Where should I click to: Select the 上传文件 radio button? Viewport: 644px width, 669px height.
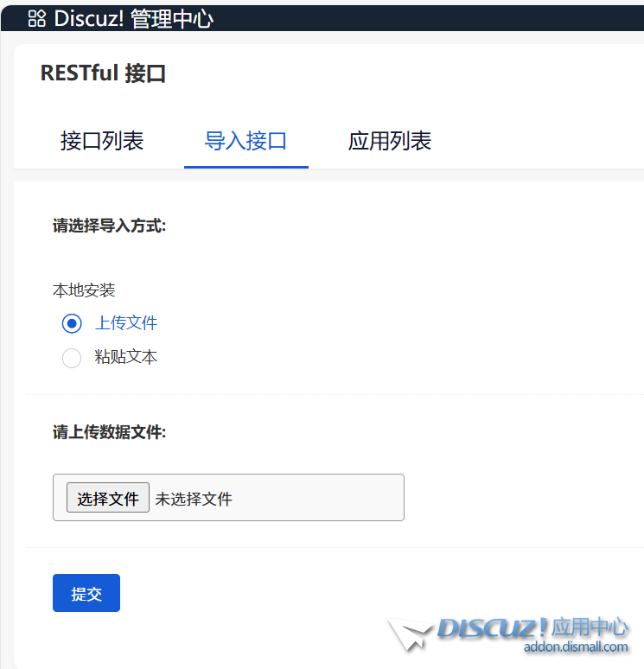coord(72,324)
